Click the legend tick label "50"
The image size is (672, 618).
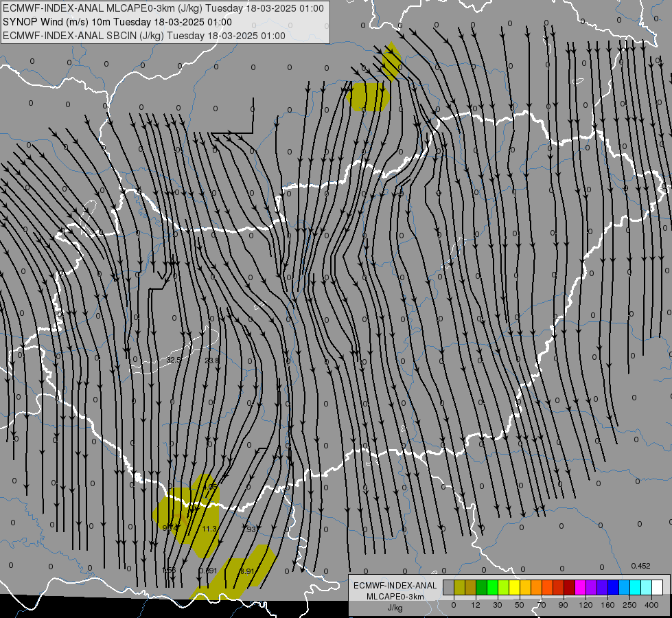[520, 605]
